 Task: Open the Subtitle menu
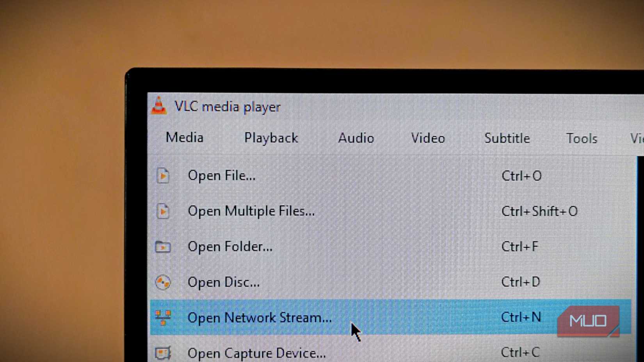click(x=507, y=138)
